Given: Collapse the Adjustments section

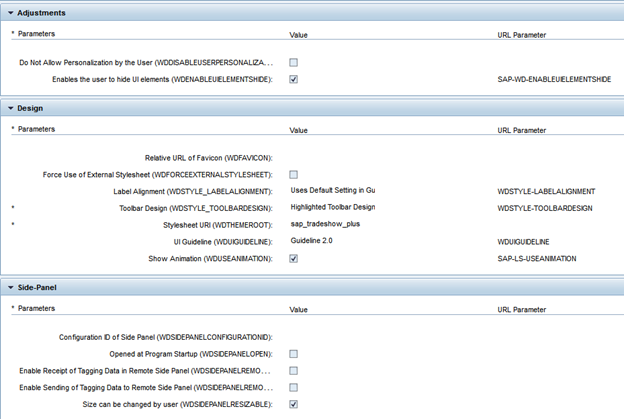Looking at the screenshot, I should coord(11,13).
